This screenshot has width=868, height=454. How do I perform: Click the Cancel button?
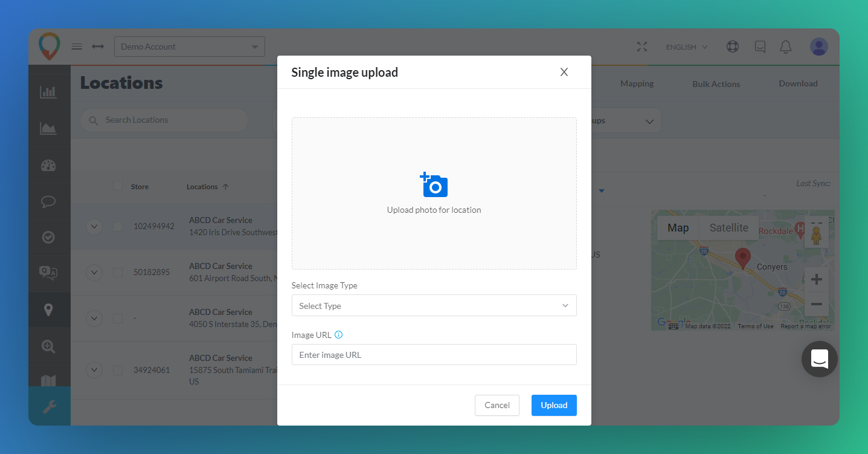tap(497, 405)
